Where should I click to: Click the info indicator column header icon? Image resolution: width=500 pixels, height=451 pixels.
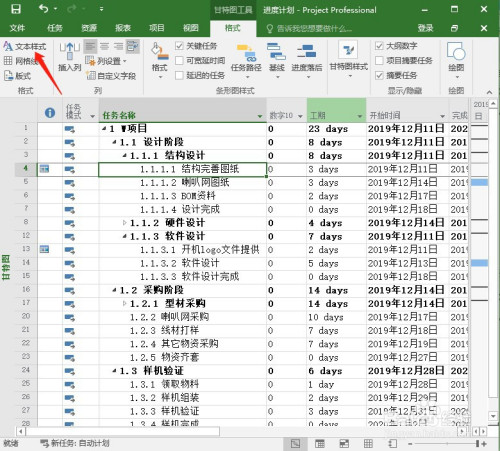pyautogui.click(x=50, y=113)
